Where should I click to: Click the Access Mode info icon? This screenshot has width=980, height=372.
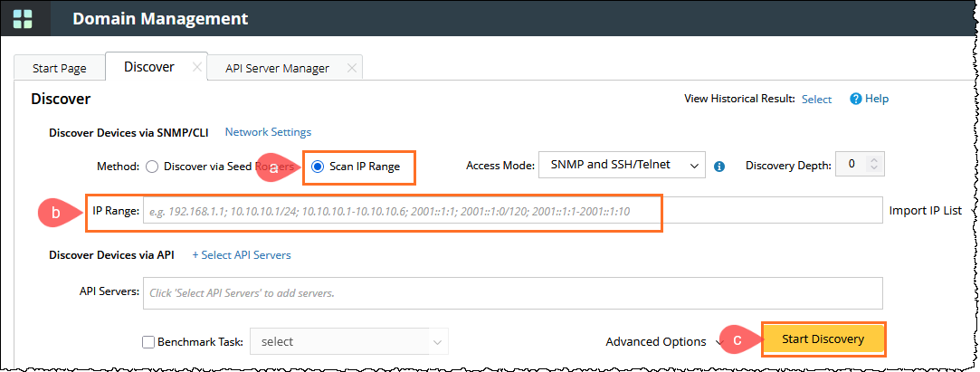(x=720, y=167)
